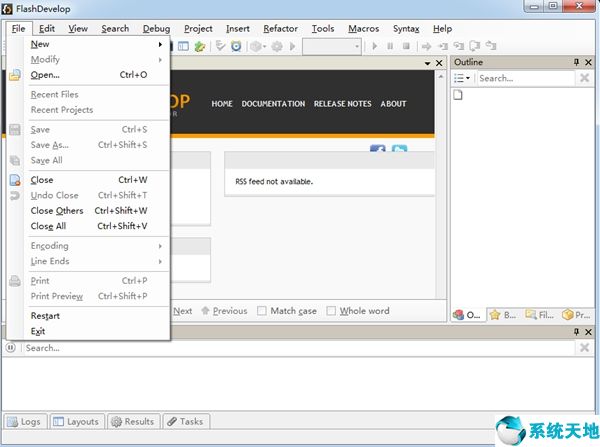
Task: Open the Syntax menu
Action: [x=406, y=29]
